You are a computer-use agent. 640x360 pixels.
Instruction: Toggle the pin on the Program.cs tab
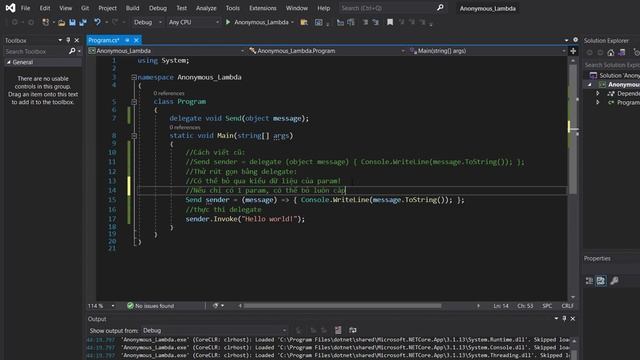(127, 40)
